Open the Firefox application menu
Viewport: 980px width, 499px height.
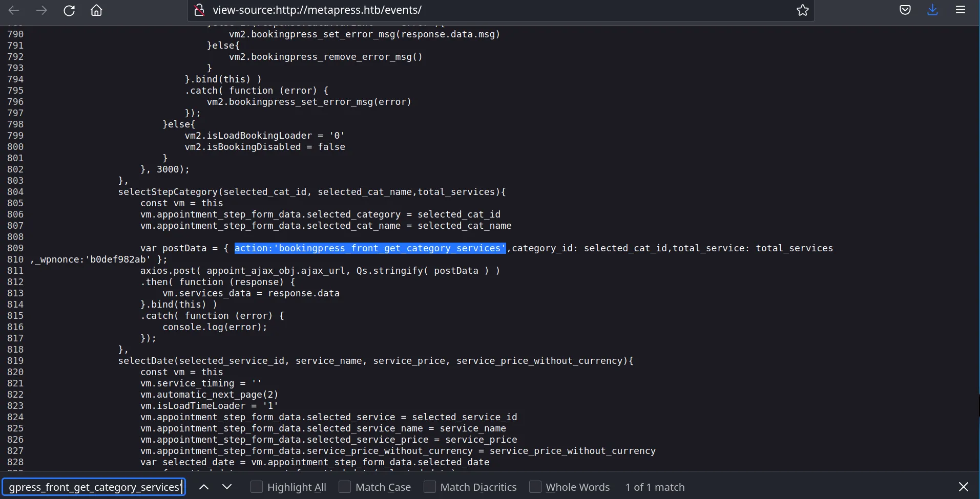pyautogui.click(x=961, y=10)
